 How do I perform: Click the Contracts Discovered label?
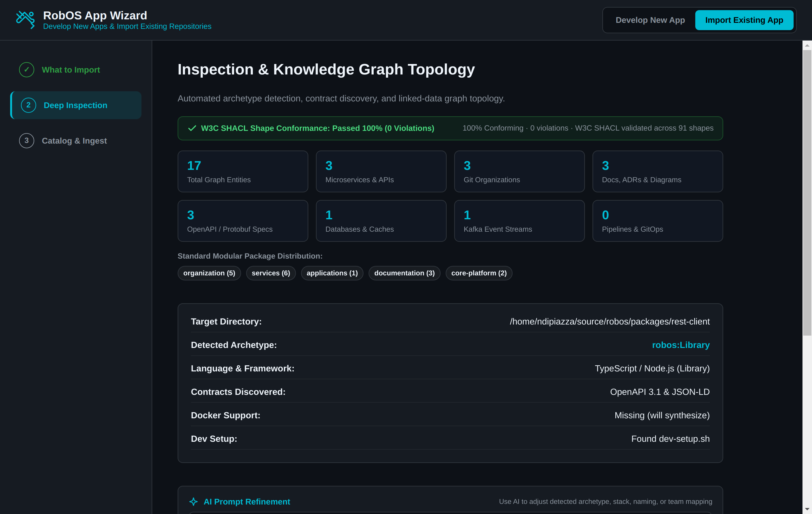pos(238,392)
